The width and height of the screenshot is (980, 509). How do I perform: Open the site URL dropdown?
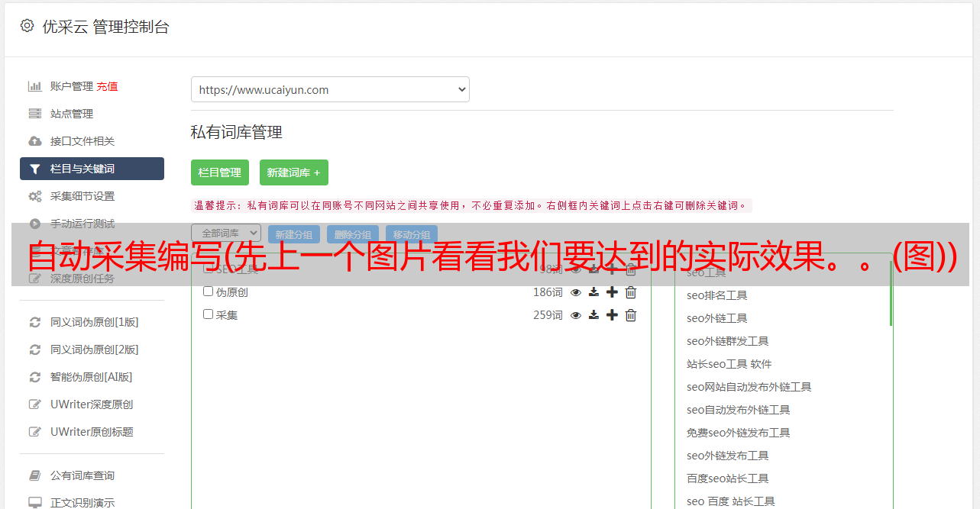coord(330,89)
